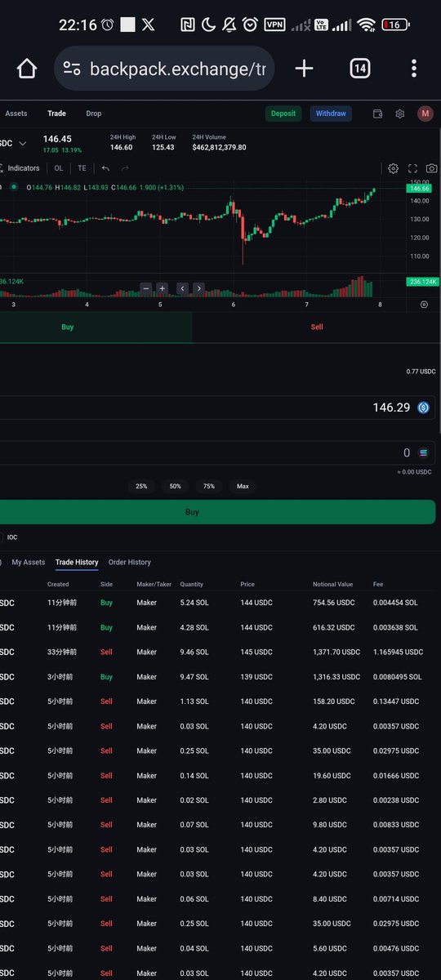
Task: Redo the chart action
Action: pos(125,168)
